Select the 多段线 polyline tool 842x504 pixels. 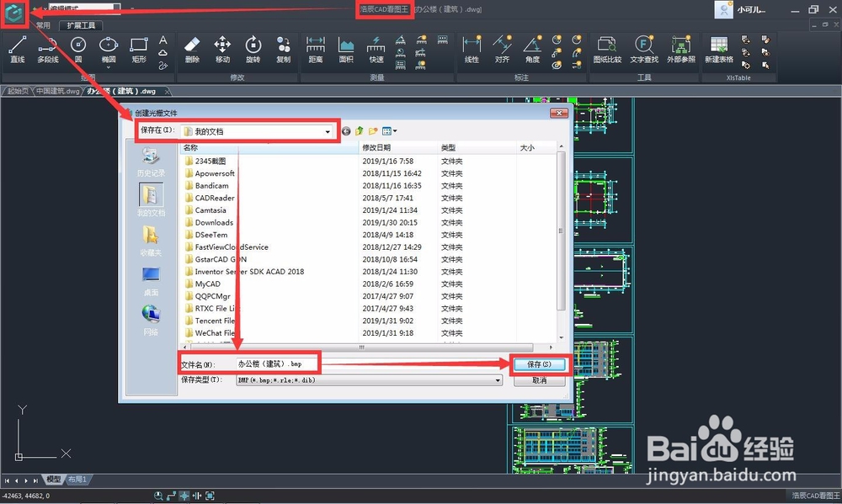tap(48, 50)
